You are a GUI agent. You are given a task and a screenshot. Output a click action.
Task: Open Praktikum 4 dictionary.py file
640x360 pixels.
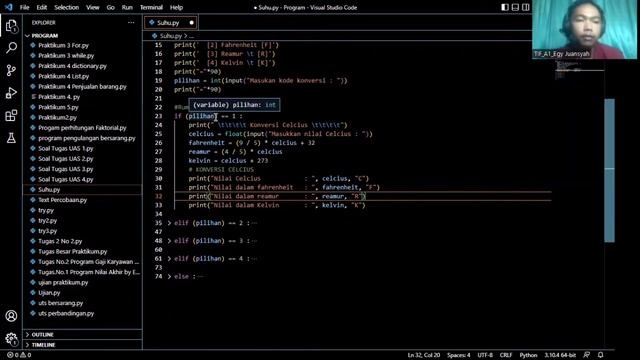(x=72, y=66)
